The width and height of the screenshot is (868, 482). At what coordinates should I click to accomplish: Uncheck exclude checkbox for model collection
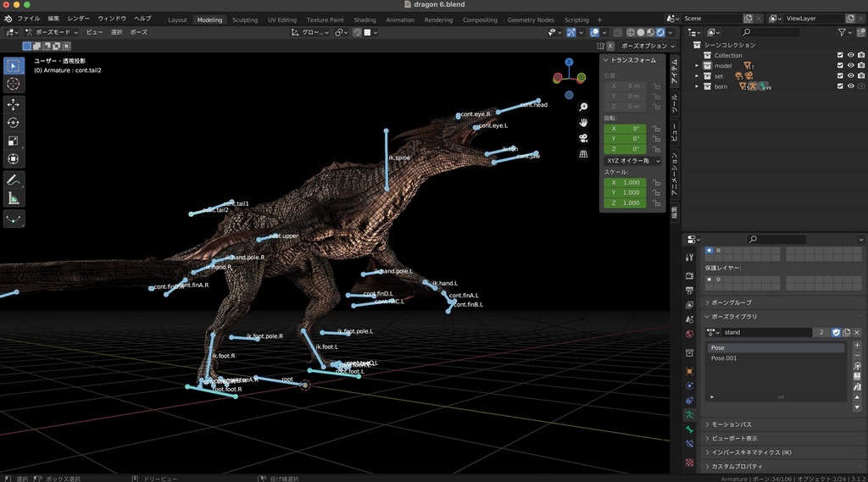pyautogui.click(x=840, y=66)
